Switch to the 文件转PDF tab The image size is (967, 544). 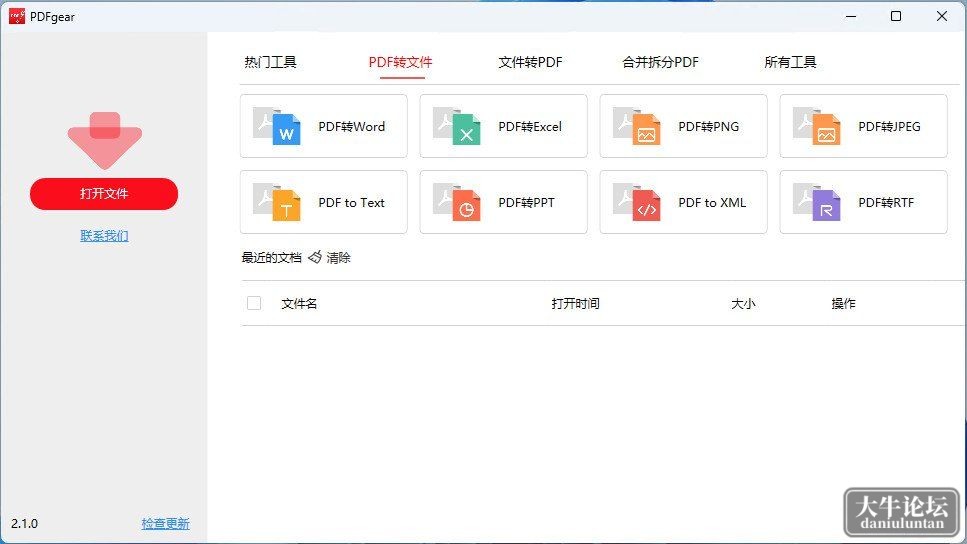(530, 62)
